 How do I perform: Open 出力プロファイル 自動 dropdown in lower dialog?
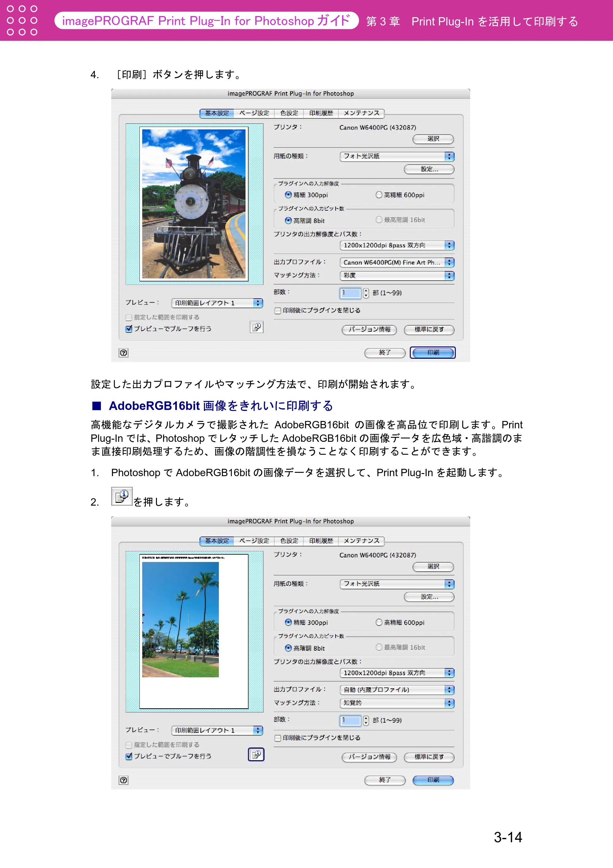click(x=397, y=690)
